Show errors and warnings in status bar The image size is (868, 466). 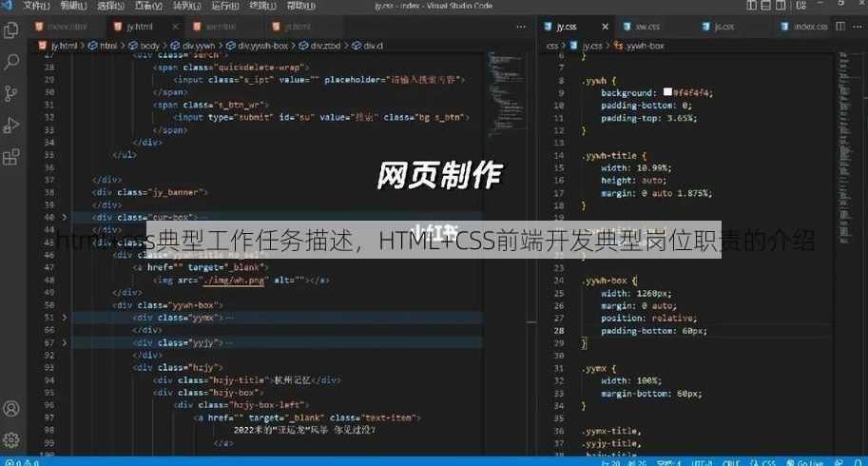tap(22, 462)
